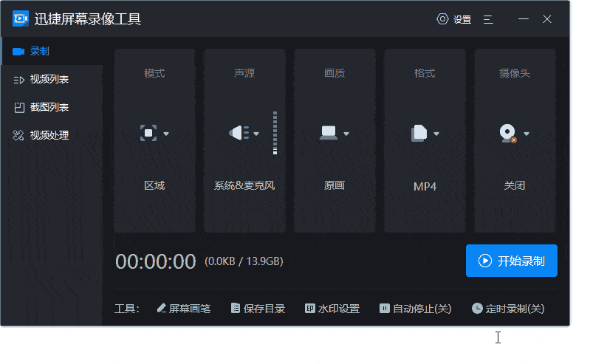Screen dimensions: 607x364
Task: Expand the 摄像头 camera dropdown arrow
Action: click(x=527, y=134)
